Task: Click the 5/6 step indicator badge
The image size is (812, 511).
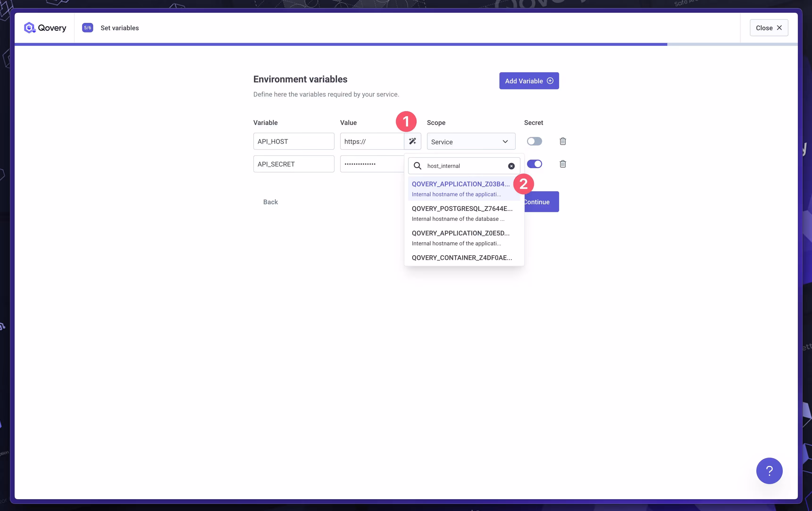Action: click(x=87, y=28)
